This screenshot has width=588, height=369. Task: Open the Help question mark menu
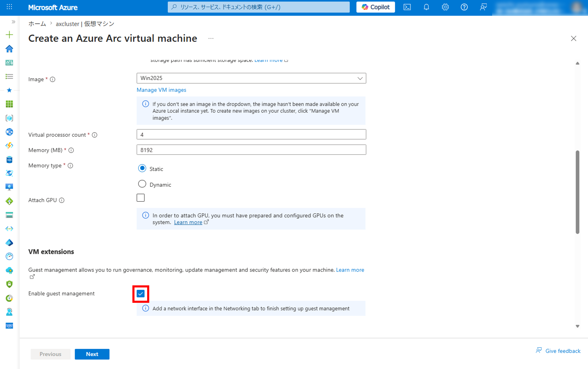tap(464, 7)
